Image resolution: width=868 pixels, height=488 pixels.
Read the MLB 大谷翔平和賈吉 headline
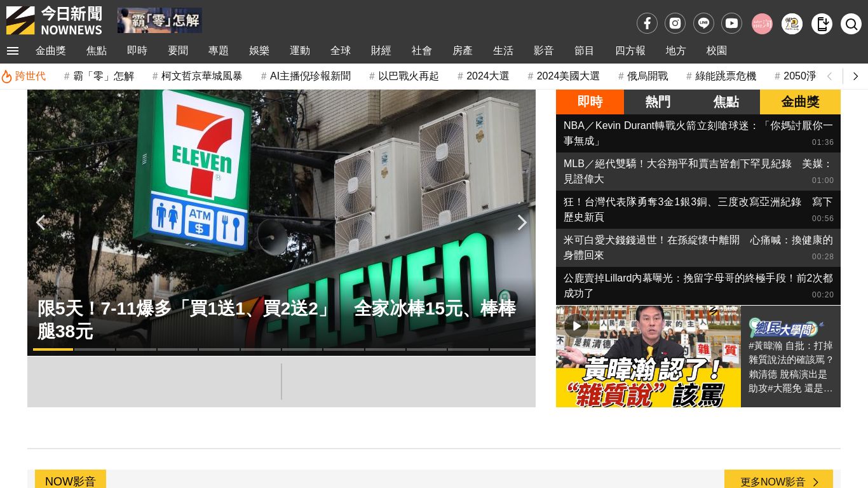click(698, 172)
